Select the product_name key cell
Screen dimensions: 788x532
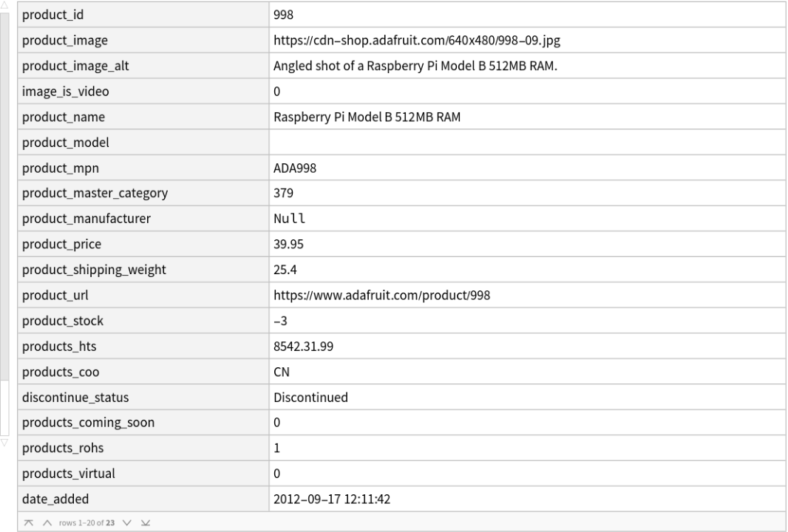point(140,116)
